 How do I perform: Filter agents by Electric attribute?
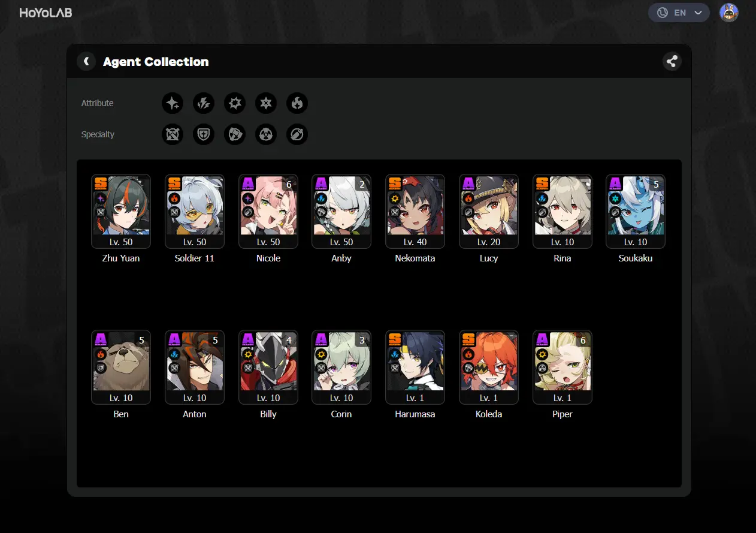204,103
